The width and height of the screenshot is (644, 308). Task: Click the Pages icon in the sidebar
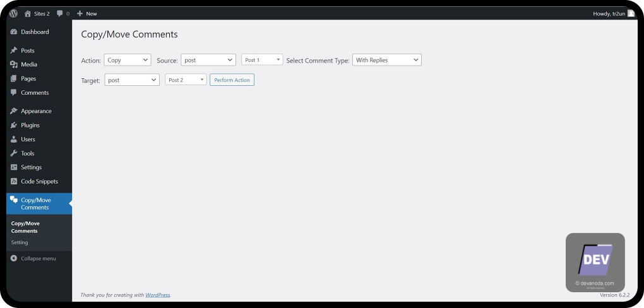point(13,78)
